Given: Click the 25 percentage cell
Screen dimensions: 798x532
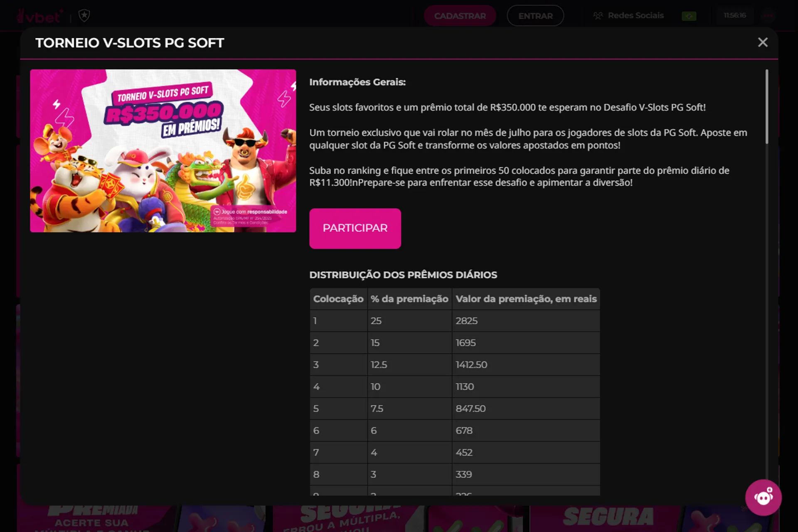Looking at the screenshot, I should coord(409,321).
